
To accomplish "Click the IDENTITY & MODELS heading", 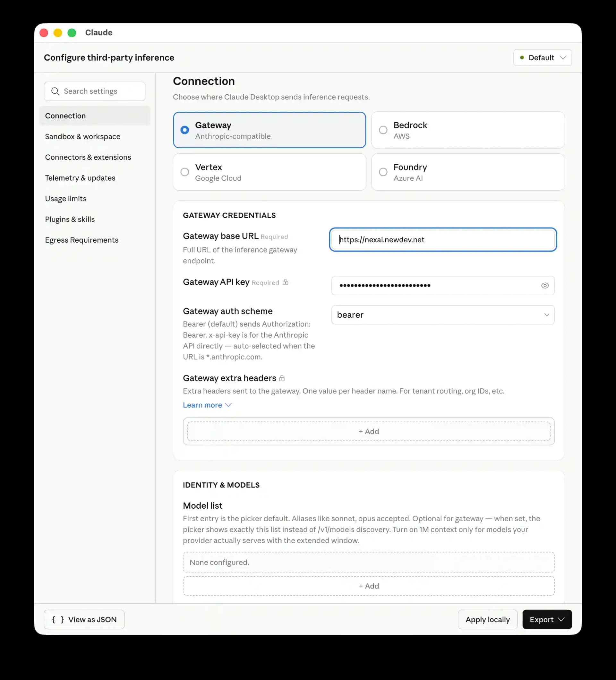I will [221, 485].
